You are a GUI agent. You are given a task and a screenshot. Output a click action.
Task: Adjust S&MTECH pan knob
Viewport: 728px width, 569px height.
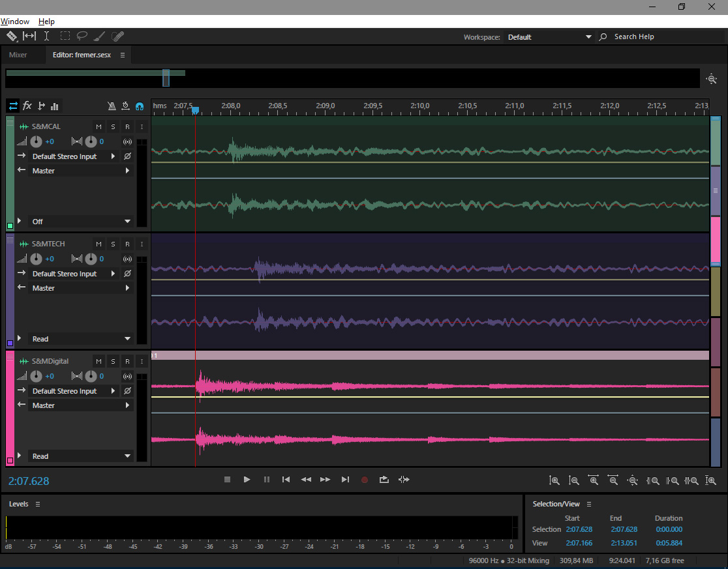tap(91, 259)
